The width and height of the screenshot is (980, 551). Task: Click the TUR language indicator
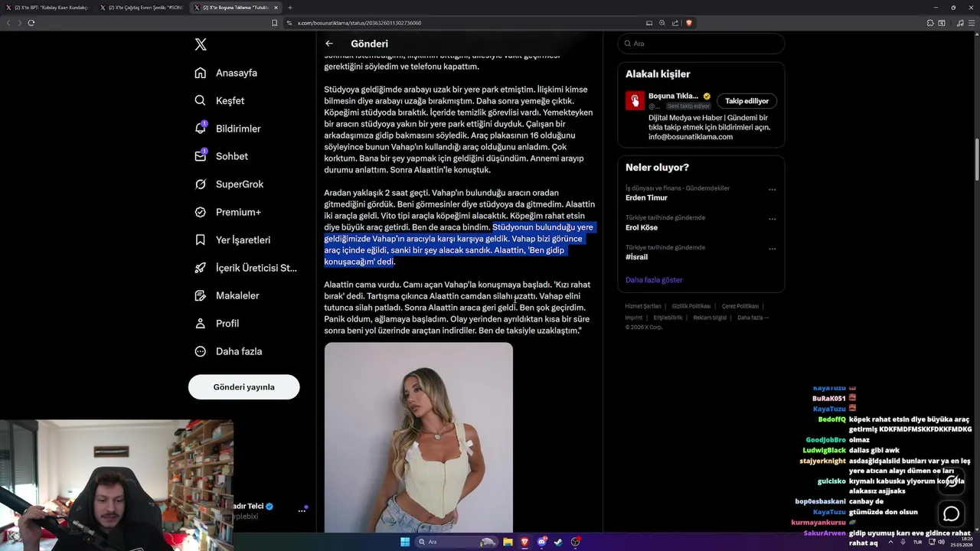[917, 542]
